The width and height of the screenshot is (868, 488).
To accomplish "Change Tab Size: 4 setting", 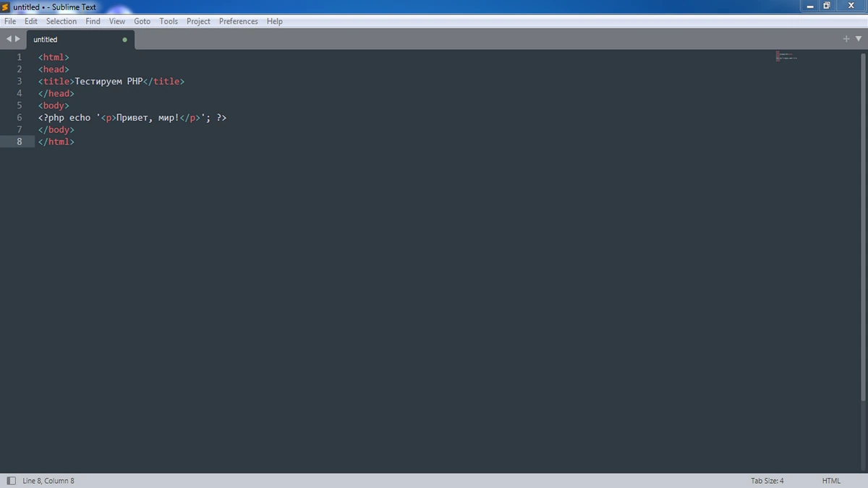I will pyautogui.click(x=767, y=481).
